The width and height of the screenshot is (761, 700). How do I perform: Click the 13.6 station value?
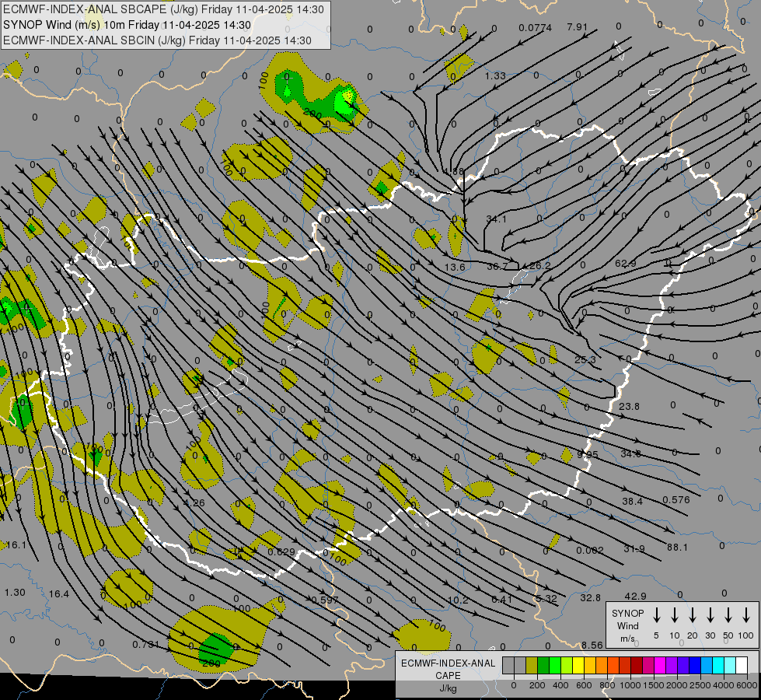click(x=454, y=268)
